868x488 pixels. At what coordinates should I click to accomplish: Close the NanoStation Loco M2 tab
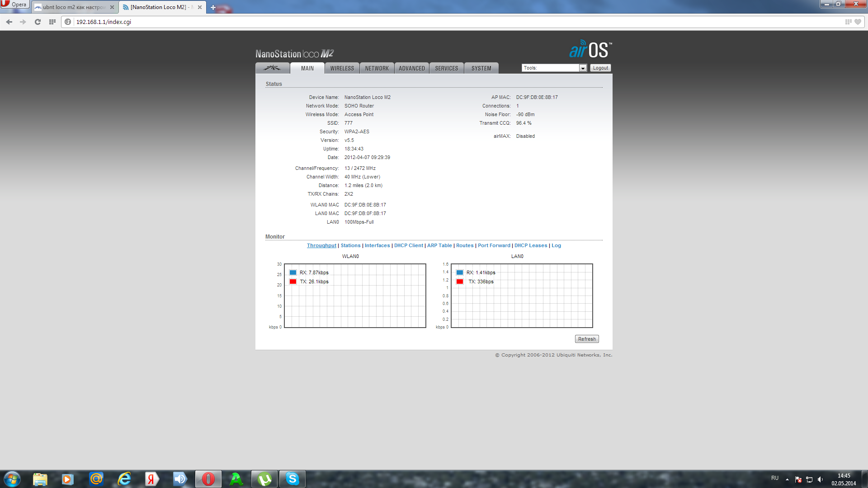(x=200, y=7)
